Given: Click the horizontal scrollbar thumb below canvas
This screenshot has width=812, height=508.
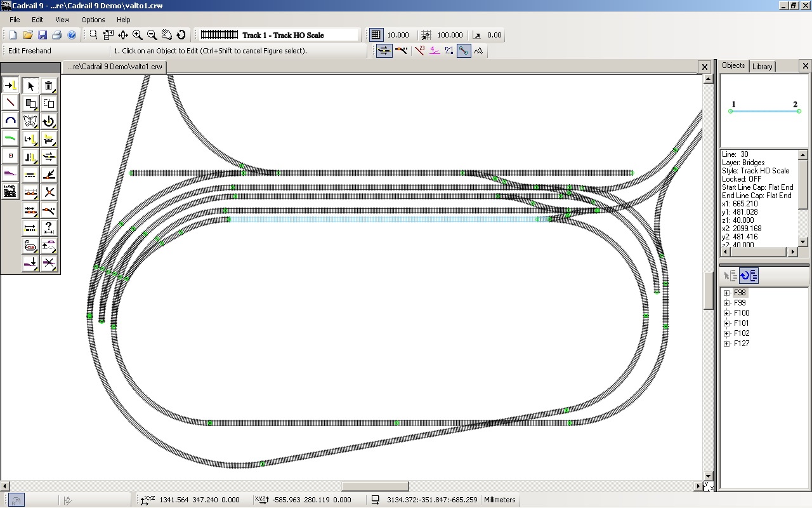Looking at the screenshot, I should click(x=374, y=486).
